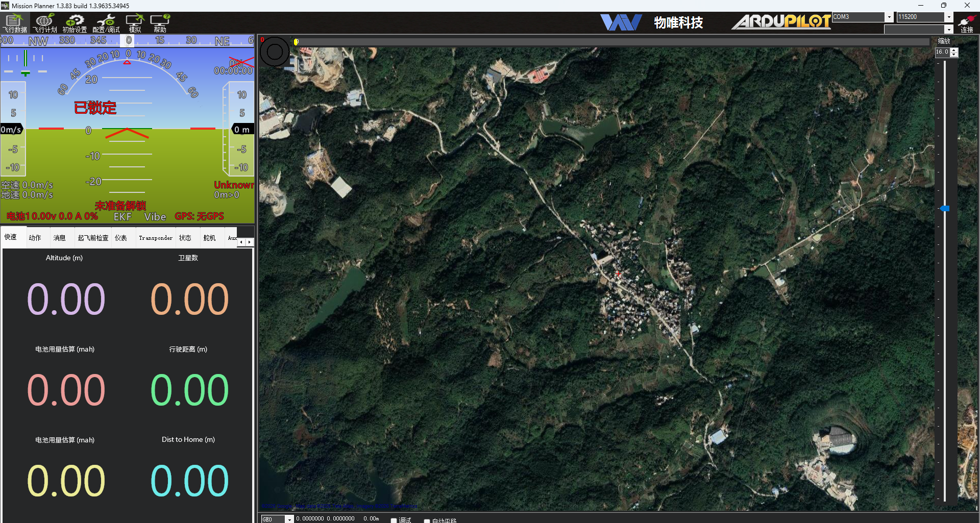Viewport: 980px width, 523px height.
Task: Click the Mission Planner window icon
Action: [5, 6]
